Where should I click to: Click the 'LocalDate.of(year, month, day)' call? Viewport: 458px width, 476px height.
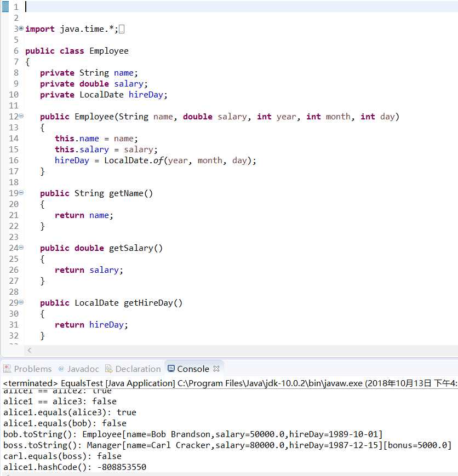click(178, 160)
